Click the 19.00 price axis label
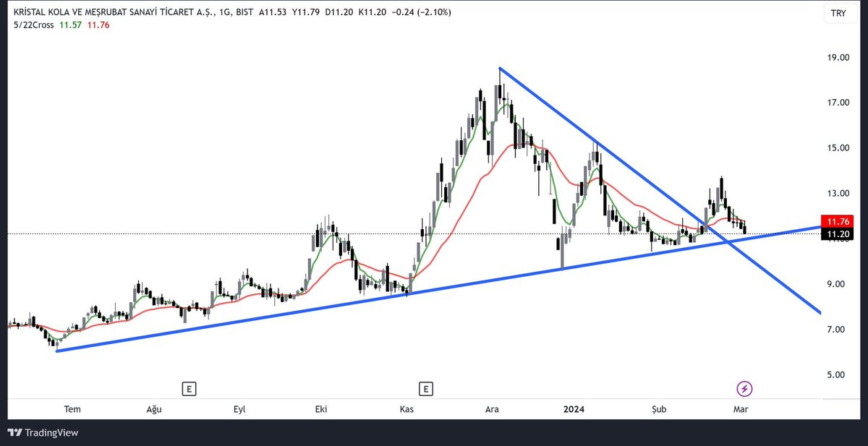 (x=838, y=58)
